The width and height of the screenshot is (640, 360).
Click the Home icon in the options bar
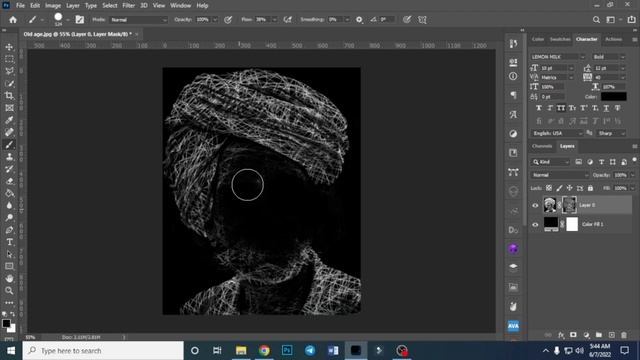pos(13,20)
